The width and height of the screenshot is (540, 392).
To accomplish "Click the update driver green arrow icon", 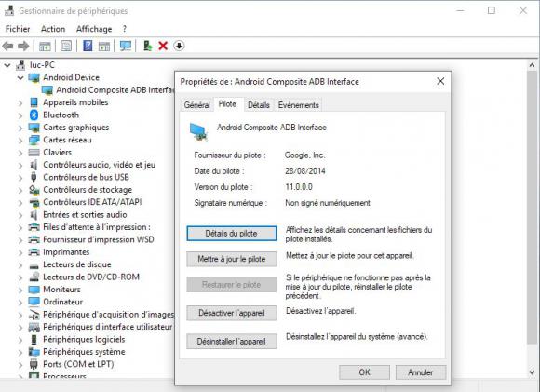I will click(x=147, y=46).
